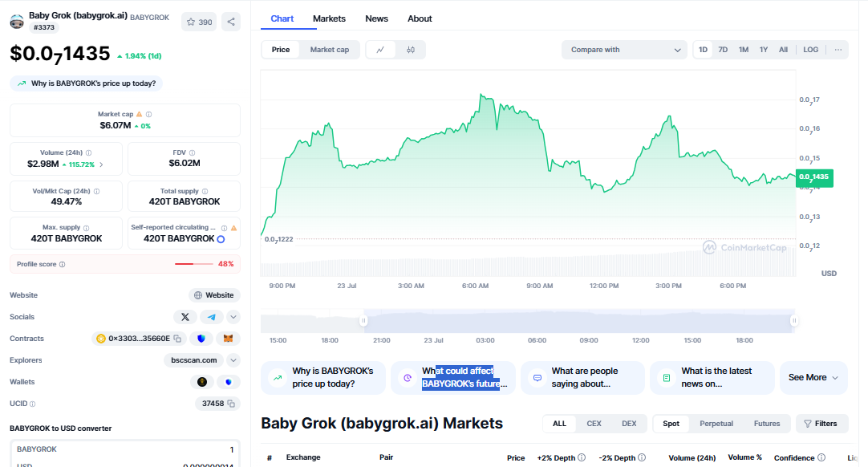868x467 pixels.
Task: Click the Profile score progress bar
Action: coord(194,264)
